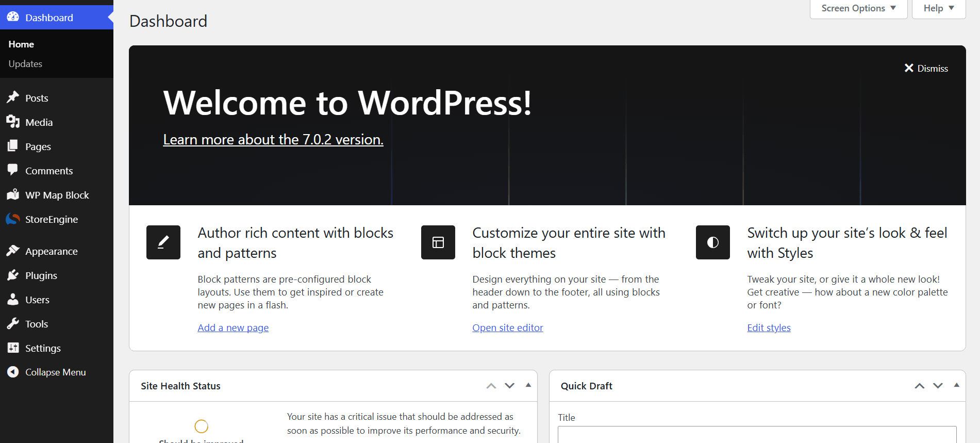Open the Help dropdown tab
This screenshot has height=443, width=980.
click(939, 8)
